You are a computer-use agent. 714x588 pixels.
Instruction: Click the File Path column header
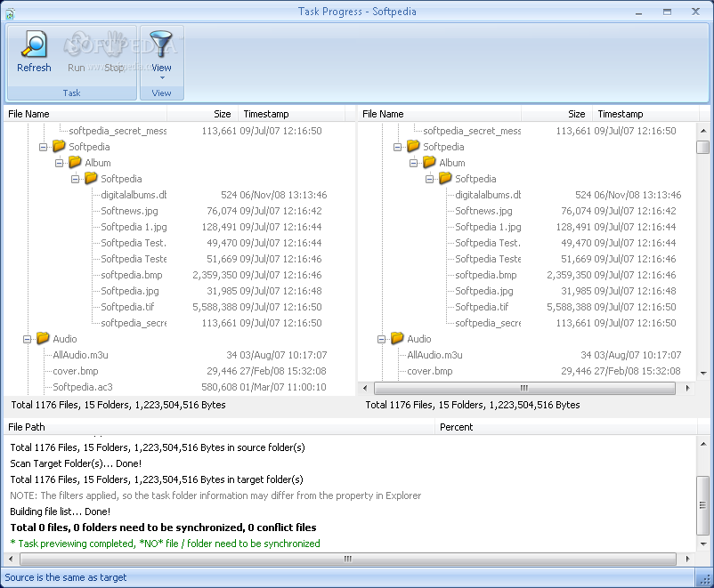coord(219,427)
